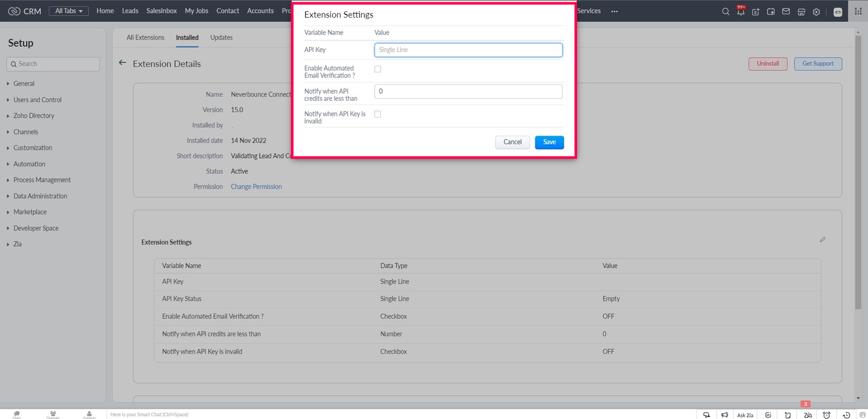This screenshot has width=868, height=419.
Task: Click the Smart Chat input bar
Action: 400,415
